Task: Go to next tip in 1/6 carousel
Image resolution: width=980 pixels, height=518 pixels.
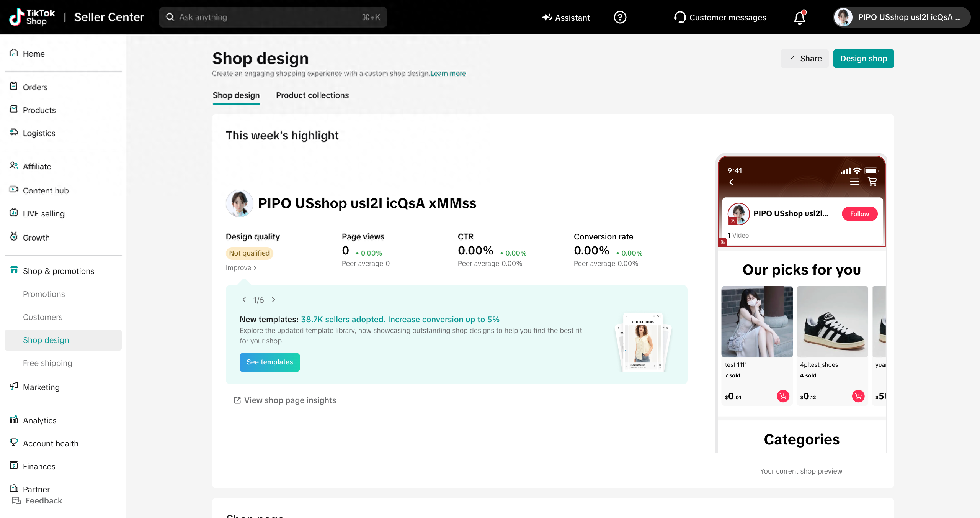Action: tap(273, 300)
